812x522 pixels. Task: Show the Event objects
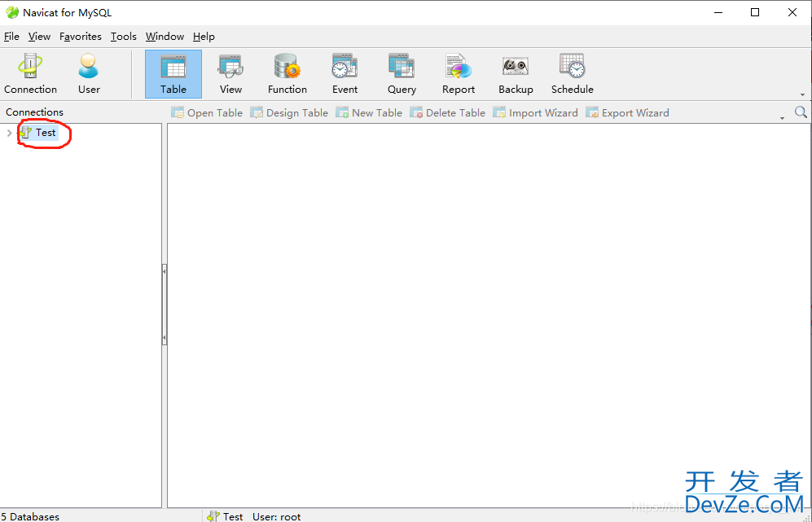(345, 74)
